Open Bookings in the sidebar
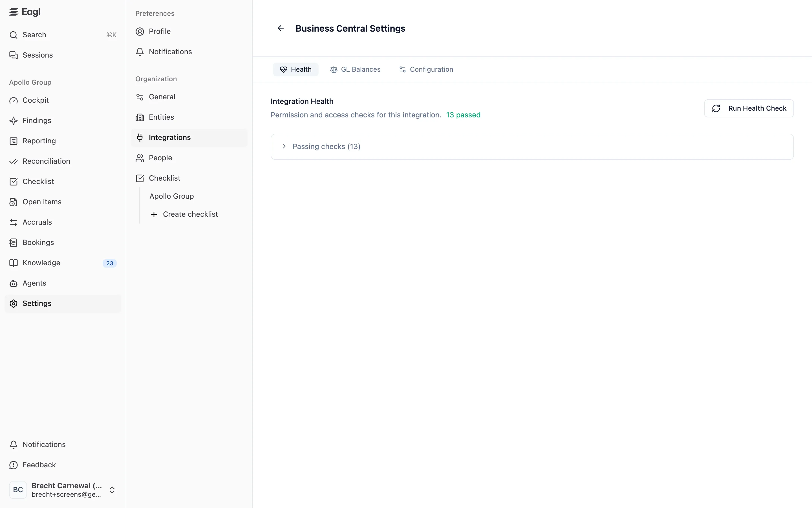Viewport: 812px width, 508px height. [63, 243]
